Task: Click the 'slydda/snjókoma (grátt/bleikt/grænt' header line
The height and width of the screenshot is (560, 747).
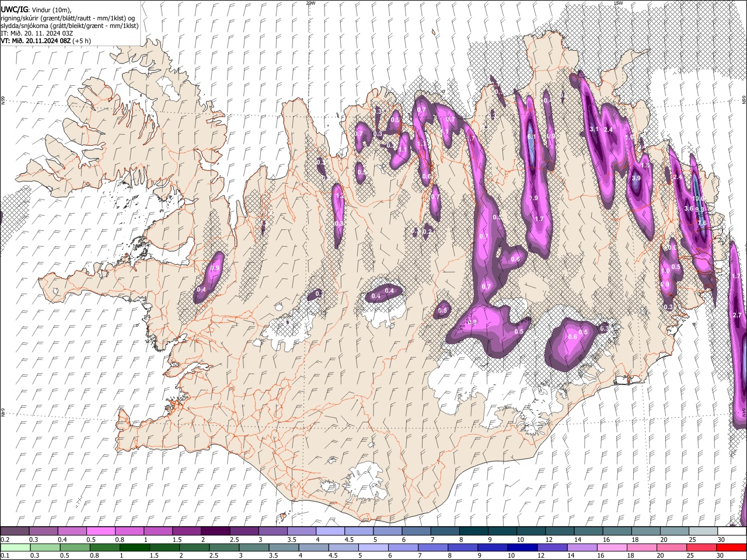Action: (x=69, y=26)
